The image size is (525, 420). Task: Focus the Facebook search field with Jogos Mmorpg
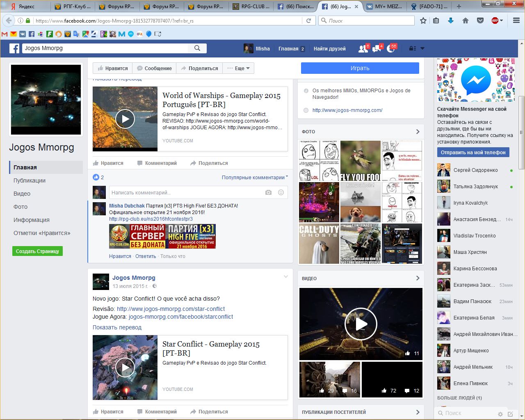click(105, 48)
